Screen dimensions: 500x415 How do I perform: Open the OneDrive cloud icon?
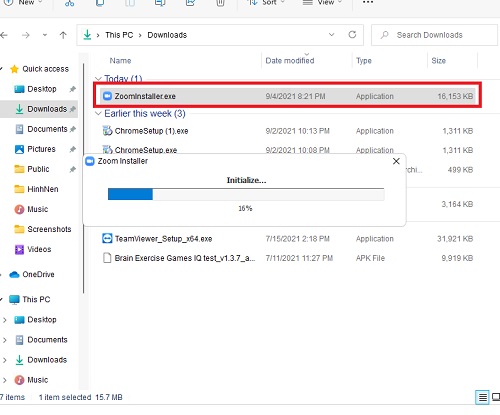[14, 274]
